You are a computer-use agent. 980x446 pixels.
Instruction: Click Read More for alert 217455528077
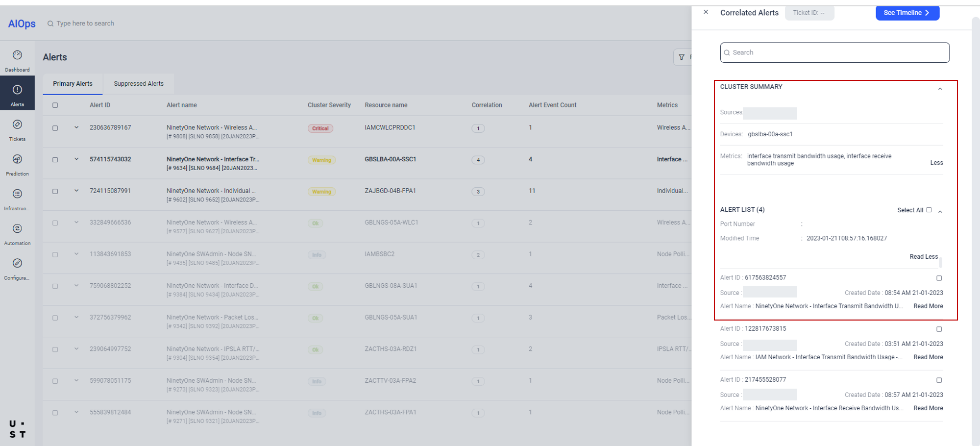pyautogui.click(x=928, y=408)
